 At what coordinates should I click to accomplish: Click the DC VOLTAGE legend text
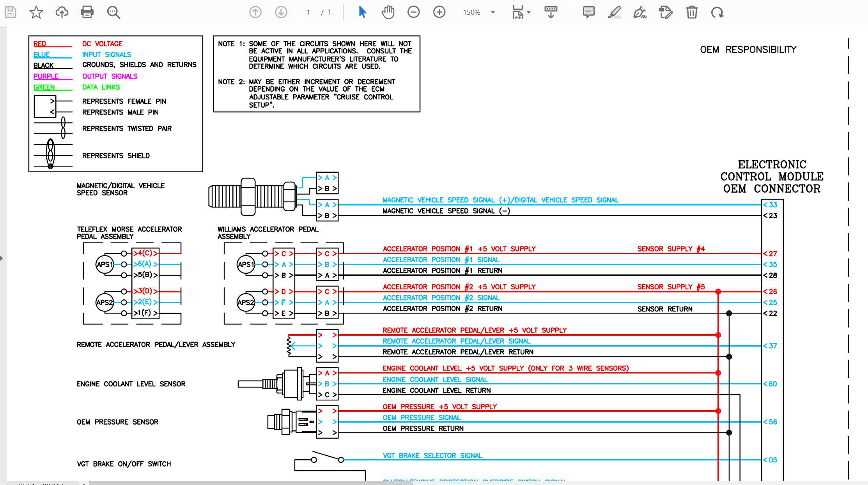point(102,44)
